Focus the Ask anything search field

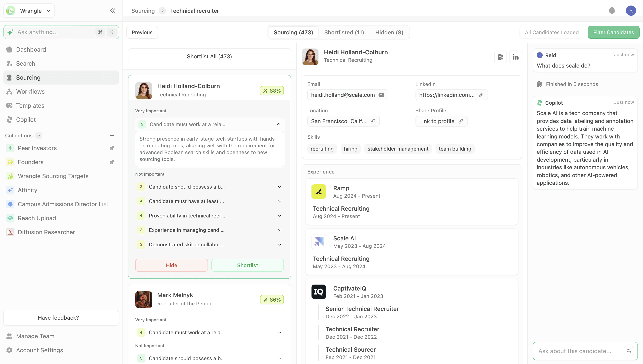pos(61,32)
